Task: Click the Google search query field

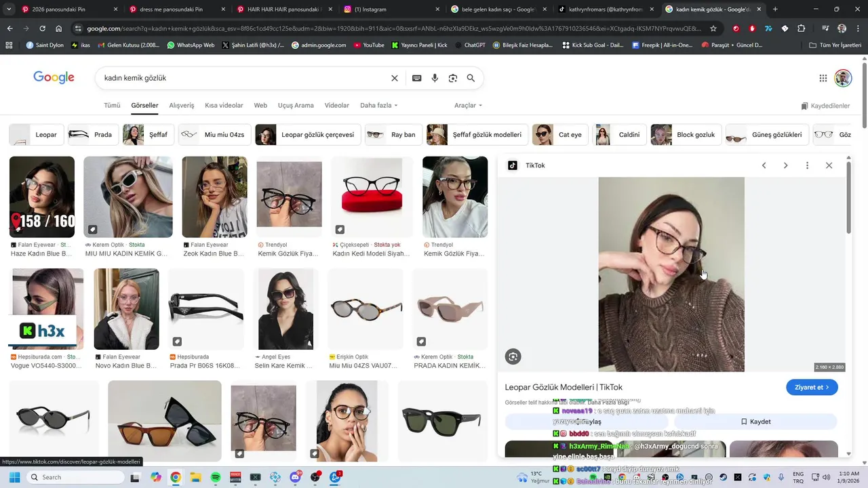Action: pos(244,78)
